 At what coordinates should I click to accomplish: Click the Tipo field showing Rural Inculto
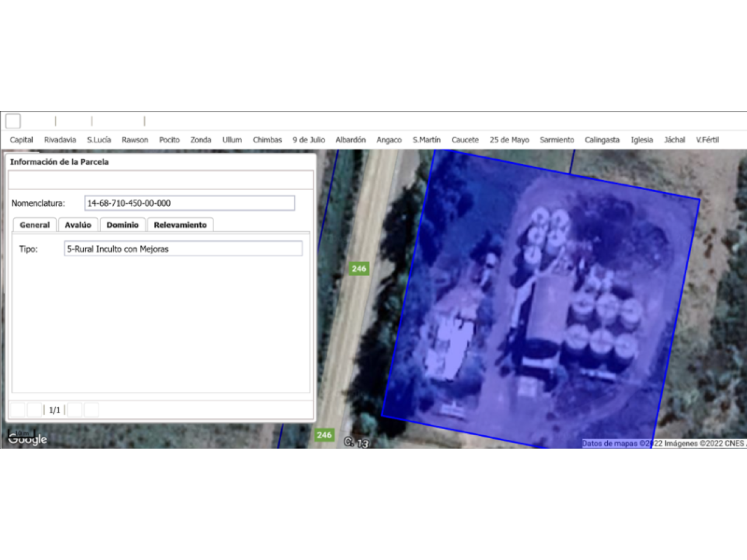tap(183, 249)
